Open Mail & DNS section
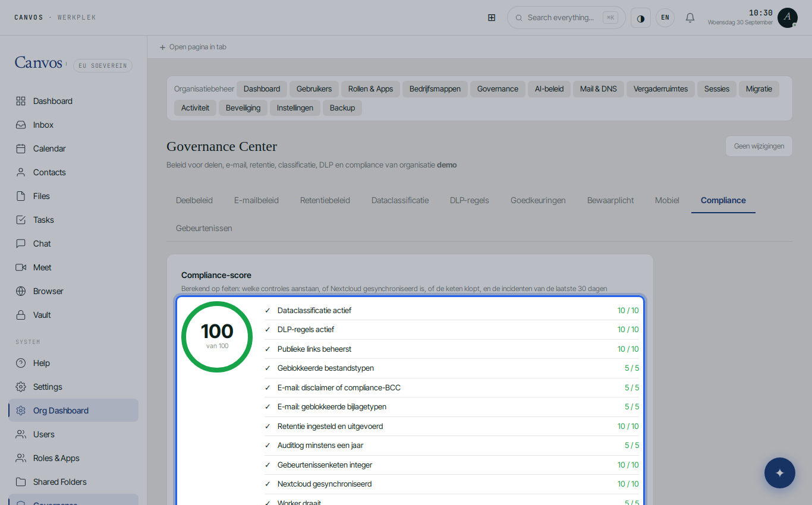Viewport: 812px width, 505px height. pyautogui.click(x=599, y=89)
